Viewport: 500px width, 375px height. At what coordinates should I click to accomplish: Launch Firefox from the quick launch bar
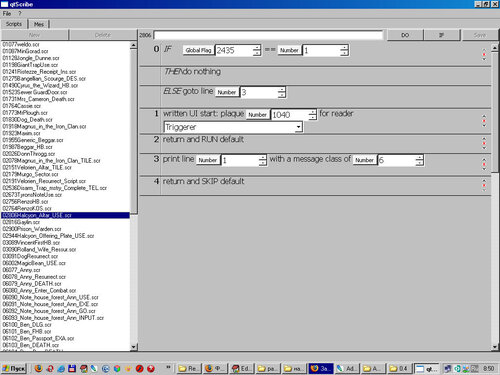(39, 368)
